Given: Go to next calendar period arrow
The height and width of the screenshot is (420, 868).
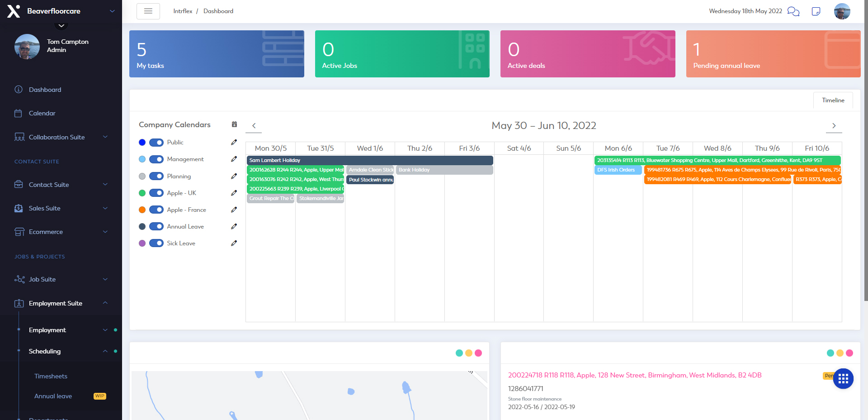Looking at the screenshot, I should [834, 126].
